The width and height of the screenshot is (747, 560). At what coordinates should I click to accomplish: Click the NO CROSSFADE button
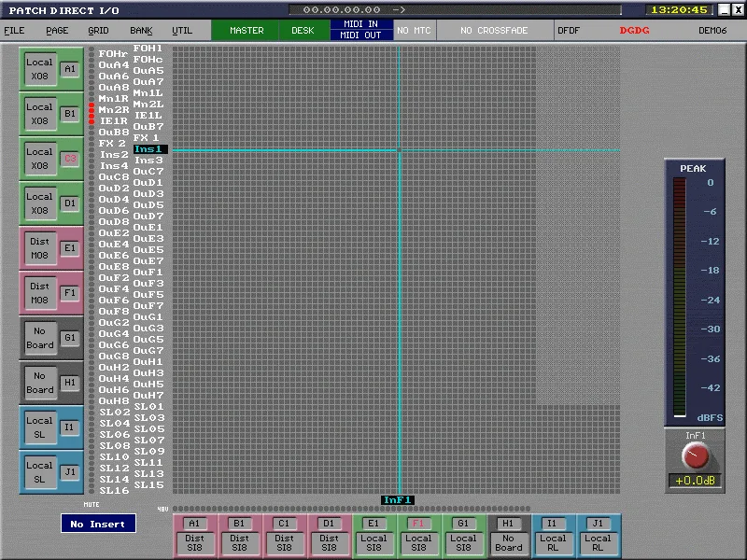click(494, 30)
